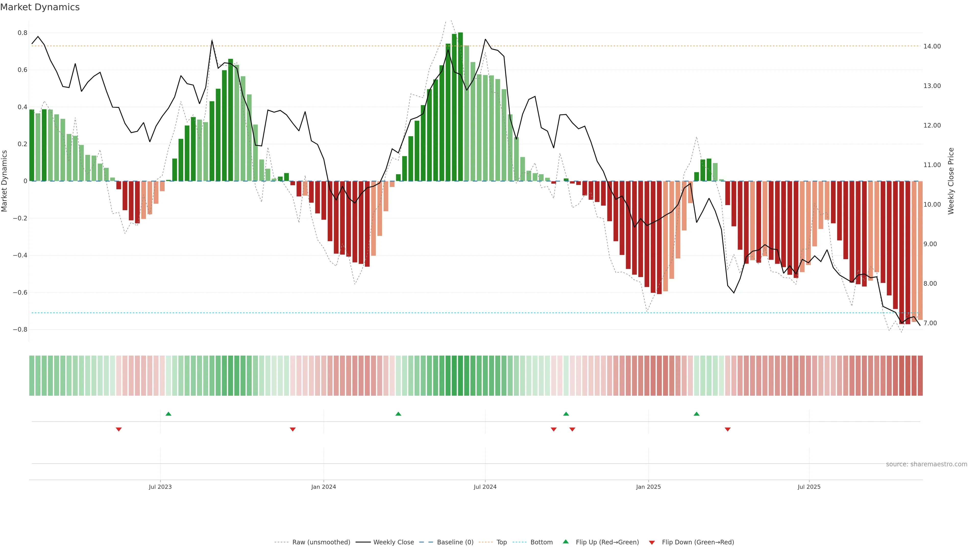The width and height of the screenshot is (980, 551).
Task: Click the green flip-up marker just after Jul 2023
Action: pos(168,414)
